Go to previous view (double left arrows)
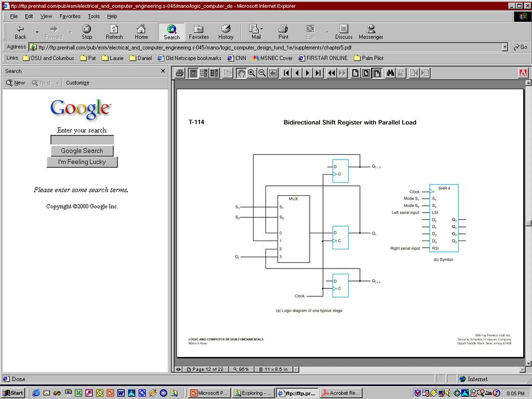The image size is (532, 399). (331, 73)
